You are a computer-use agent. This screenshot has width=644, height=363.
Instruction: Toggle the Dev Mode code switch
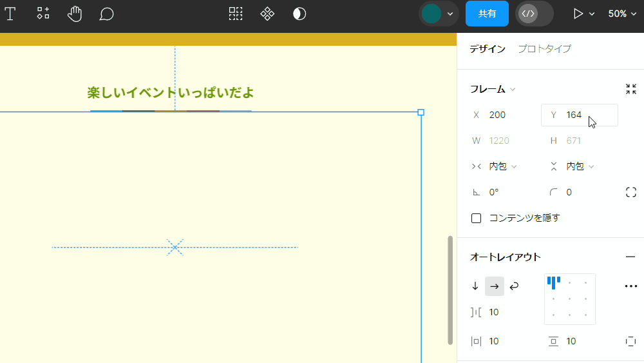tap(534, 14)
